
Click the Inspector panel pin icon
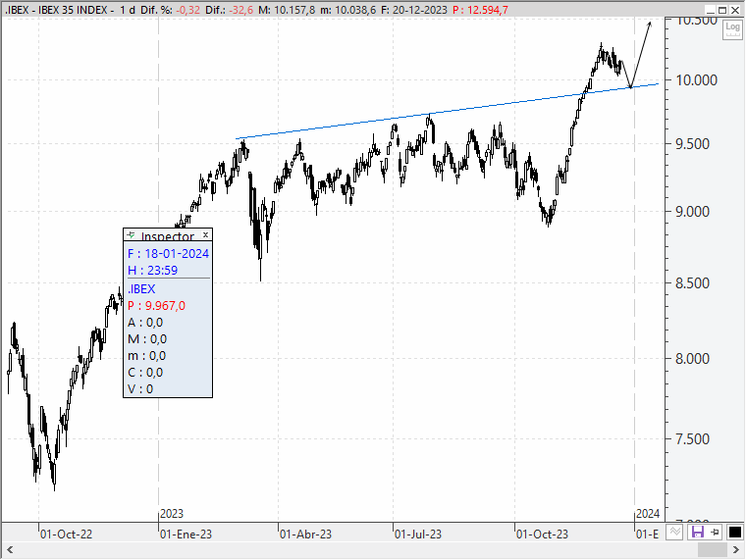tap(131, 235)
